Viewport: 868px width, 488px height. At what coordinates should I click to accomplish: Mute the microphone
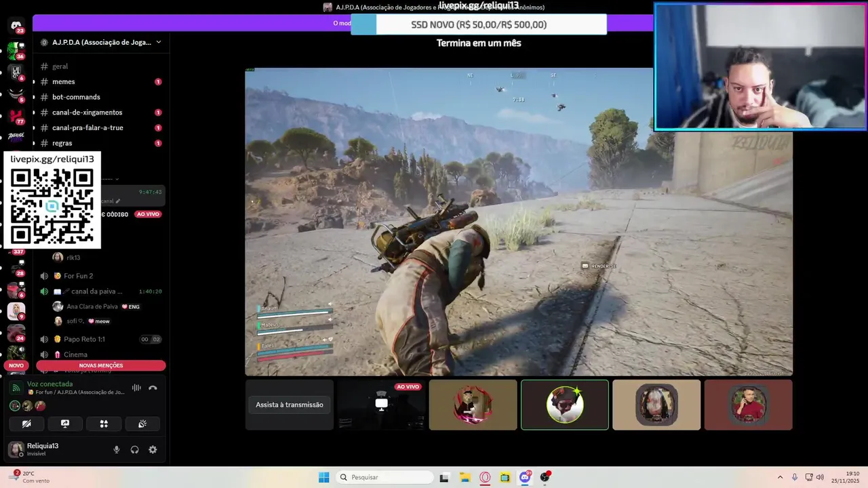click(x=117, y=449)
